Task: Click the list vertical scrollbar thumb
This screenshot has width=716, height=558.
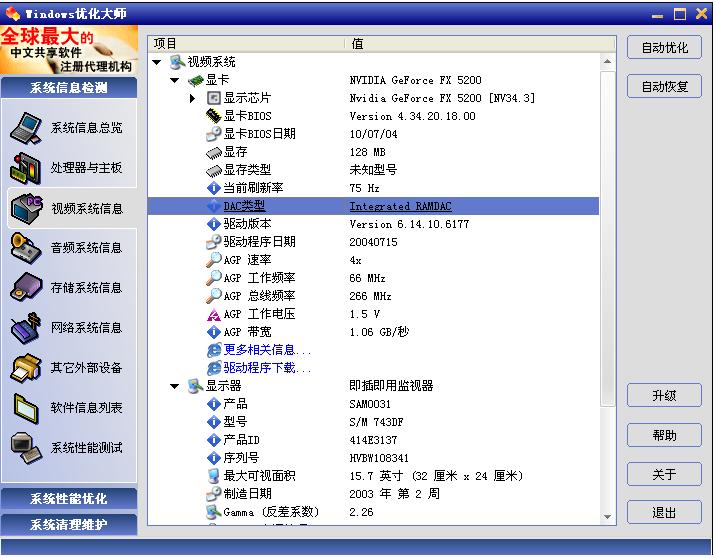Action: (x=607, y=237)
